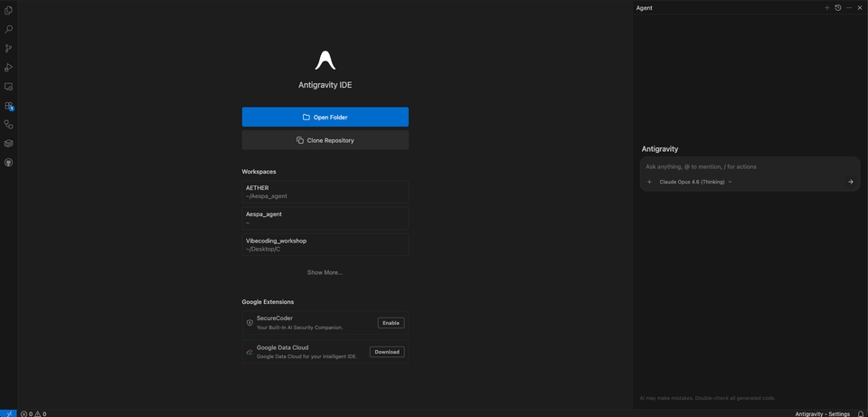Open the Claude Opus 4.6 model dropdown
Viewport: 868px width, 417px height.
pyautogui.click(x=695, y=182)
